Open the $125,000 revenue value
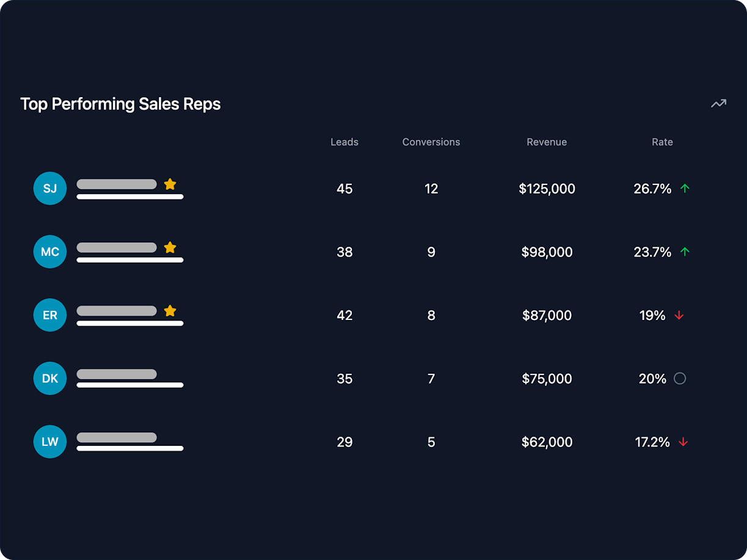Screen dimensions: 747x560 pos(547,189)
